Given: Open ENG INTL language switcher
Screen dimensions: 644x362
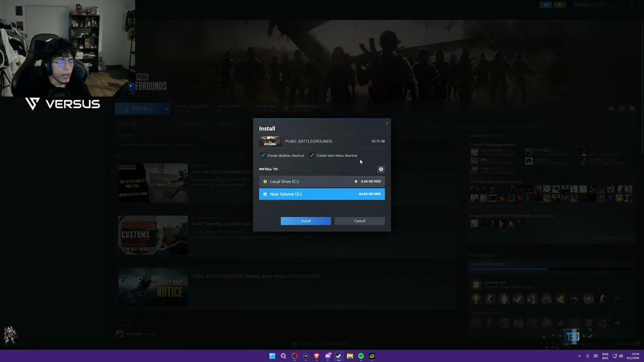Looking at the screenshot, I should (605, 356).
